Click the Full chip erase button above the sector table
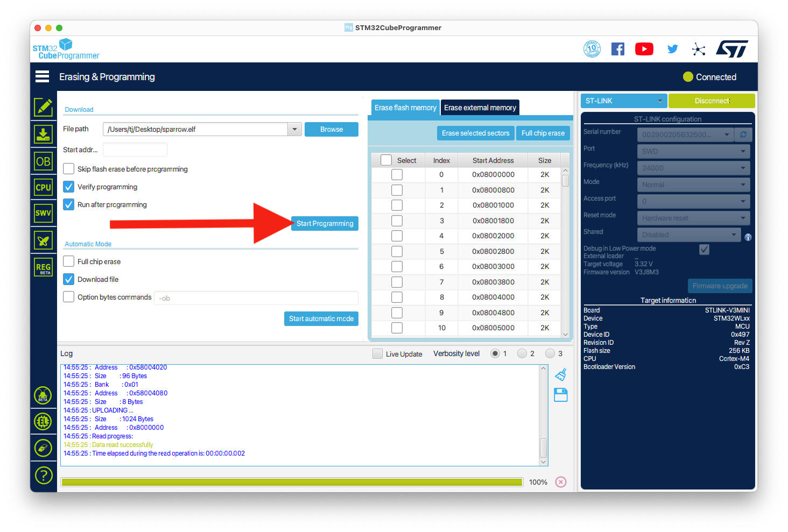Image resolution: width=788 pixels, height=532 pixels. coord(543,133)
